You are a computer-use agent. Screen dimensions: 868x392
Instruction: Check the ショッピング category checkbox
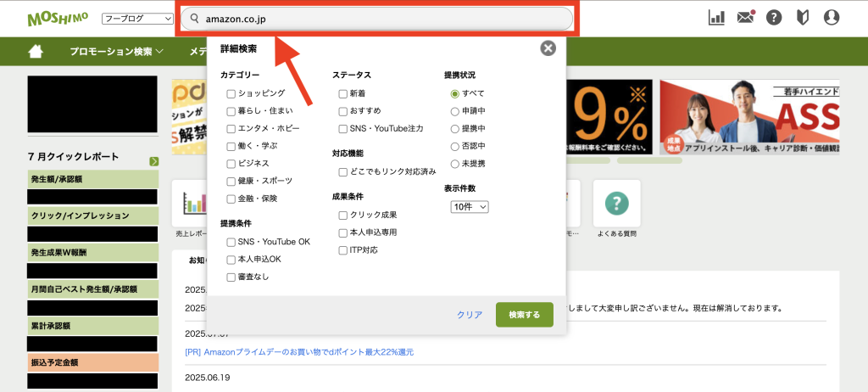point(231,93)
